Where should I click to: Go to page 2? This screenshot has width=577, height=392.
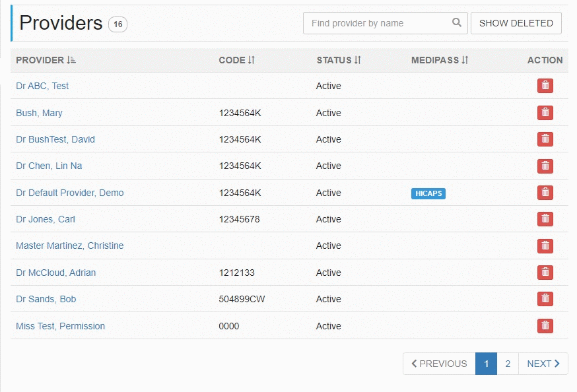(508, 364)
